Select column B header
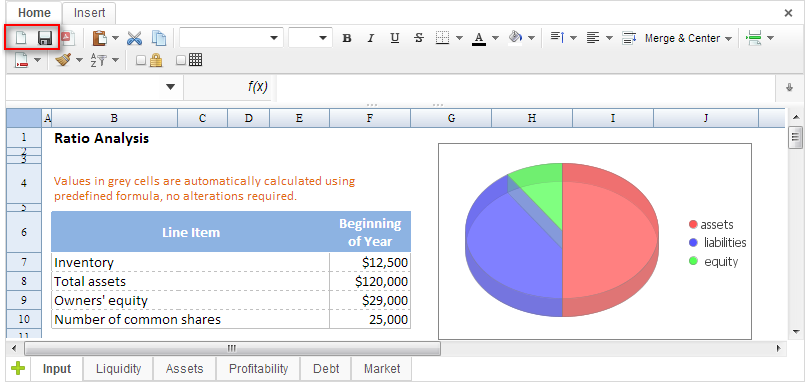 114,118
